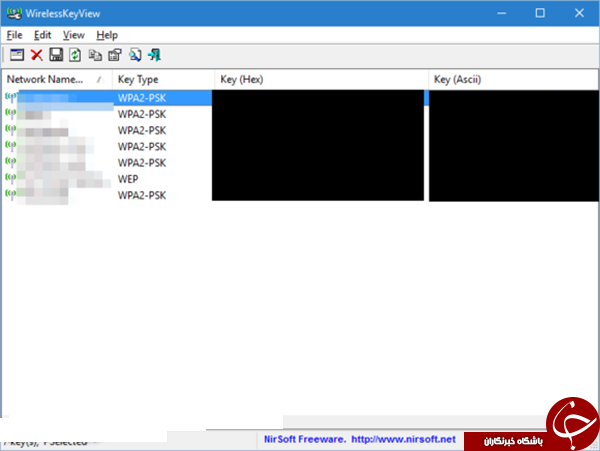Image resolution: width=600 pixels, height=451 pixels.
Task: Open the nirsoft.net link in status bar
Action: coord(403,439)
